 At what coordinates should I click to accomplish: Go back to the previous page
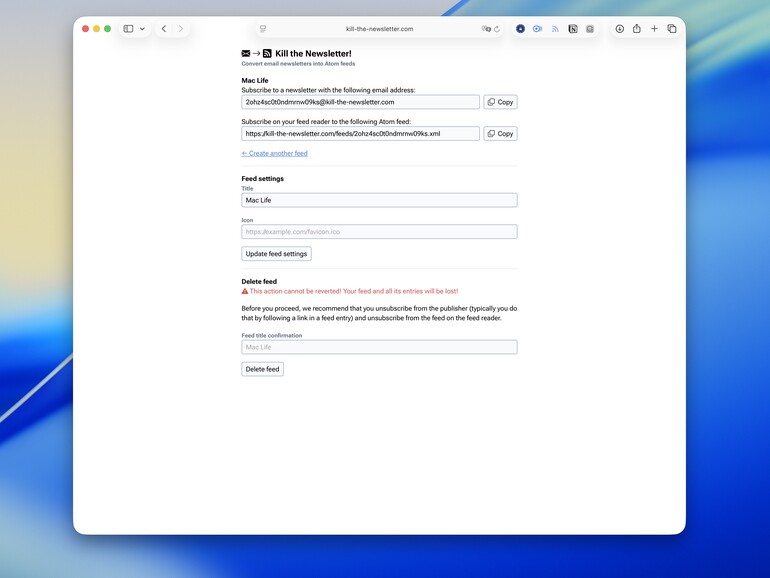click(x=164, y=29)
